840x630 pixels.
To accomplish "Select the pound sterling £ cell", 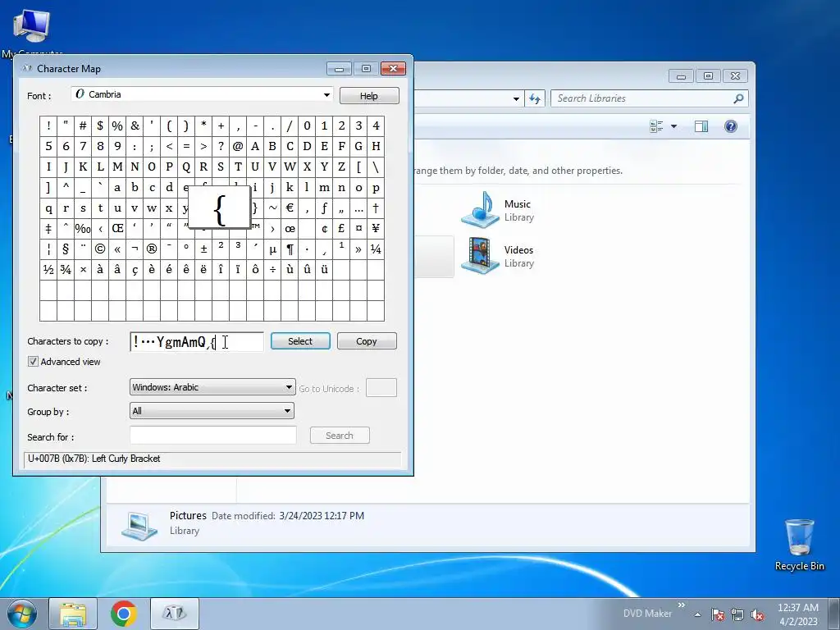I will (341, 229).
